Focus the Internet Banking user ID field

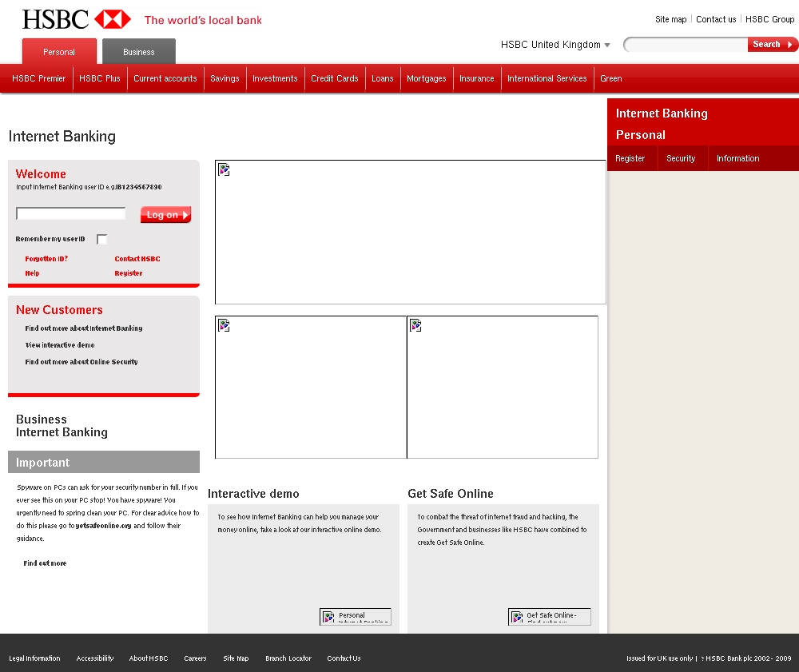tap(71, 213)
